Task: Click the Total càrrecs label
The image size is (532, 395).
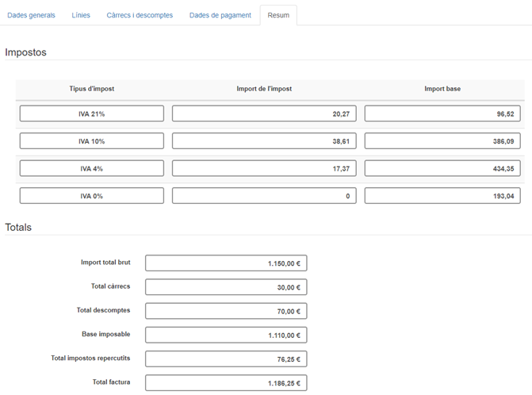Action: (x=111, y=286)
